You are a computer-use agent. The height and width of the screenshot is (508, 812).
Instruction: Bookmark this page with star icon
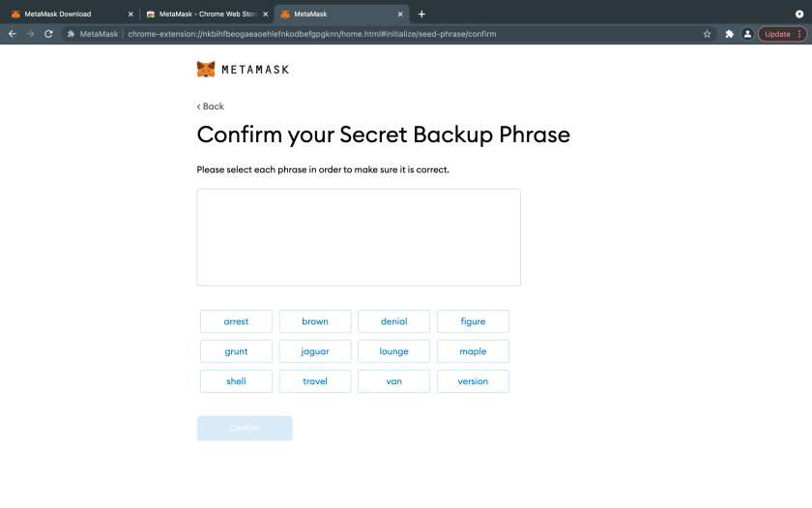tap(707, 34)
